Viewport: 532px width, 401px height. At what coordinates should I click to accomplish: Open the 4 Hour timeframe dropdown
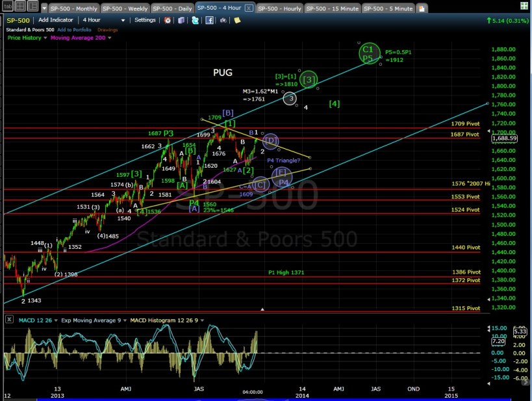coord(103,20)
